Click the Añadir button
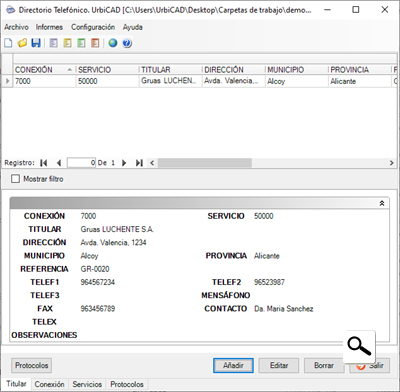 [x=233, y=365]
